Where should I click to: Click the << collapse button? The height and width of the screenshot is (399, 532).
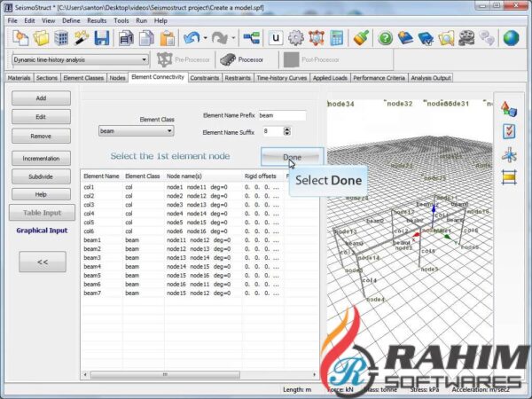coord(43,262)
